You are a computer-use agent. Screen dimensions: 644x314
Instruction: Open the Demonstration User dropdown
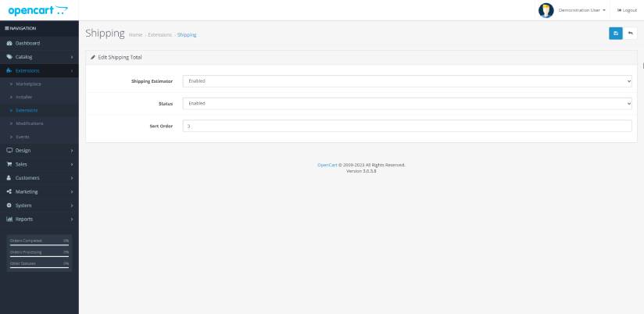pyautogui.click(x=582, y=10)
